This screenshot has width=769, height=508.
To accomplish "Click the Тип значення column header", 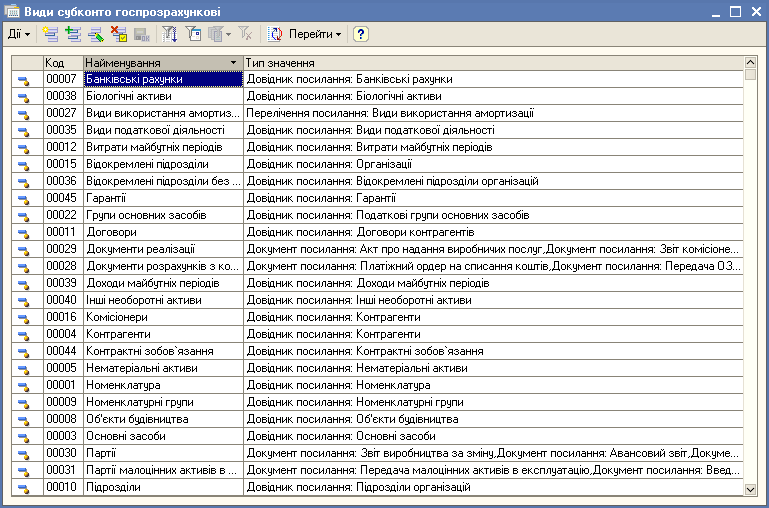I will coord(493,63).
